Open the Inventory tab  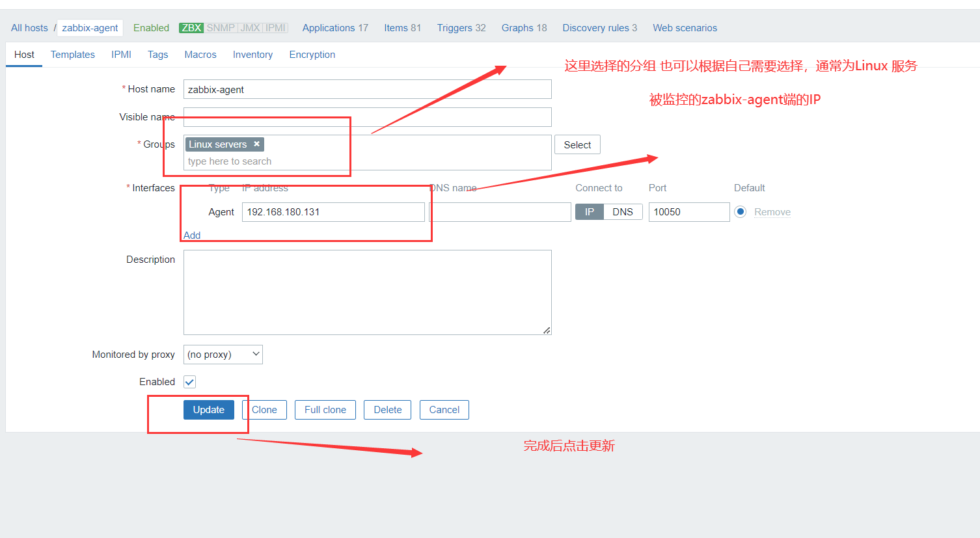point(252,55)
